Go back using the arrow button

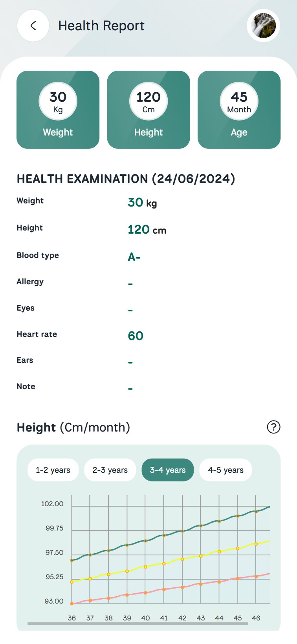pos(33,26)
